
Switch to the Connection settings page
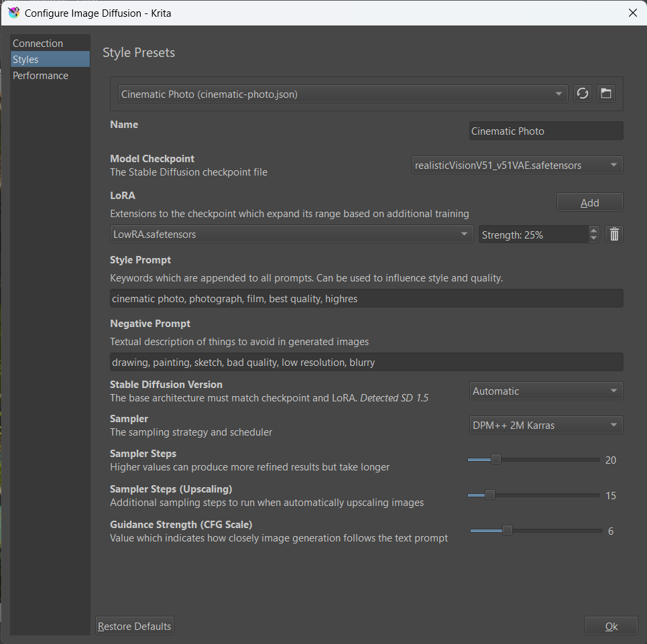tap(50, 44)
